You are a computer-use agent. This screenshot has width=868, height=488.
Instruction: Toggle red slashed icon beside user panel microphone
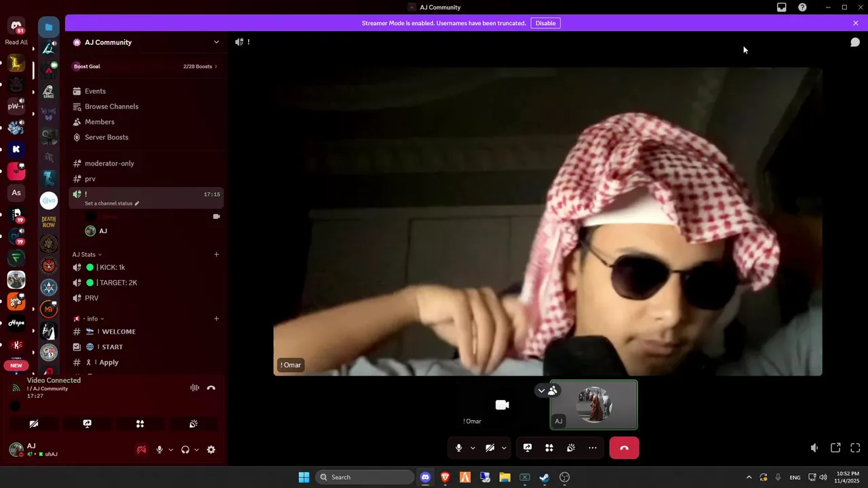[x=142, y=449]
